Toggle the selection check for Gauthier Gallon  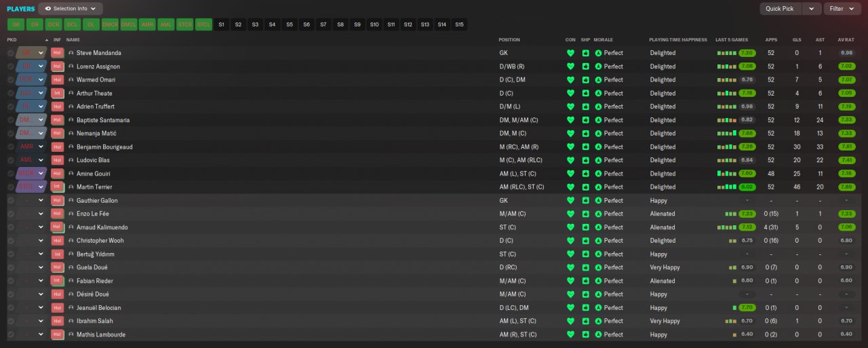11,200
